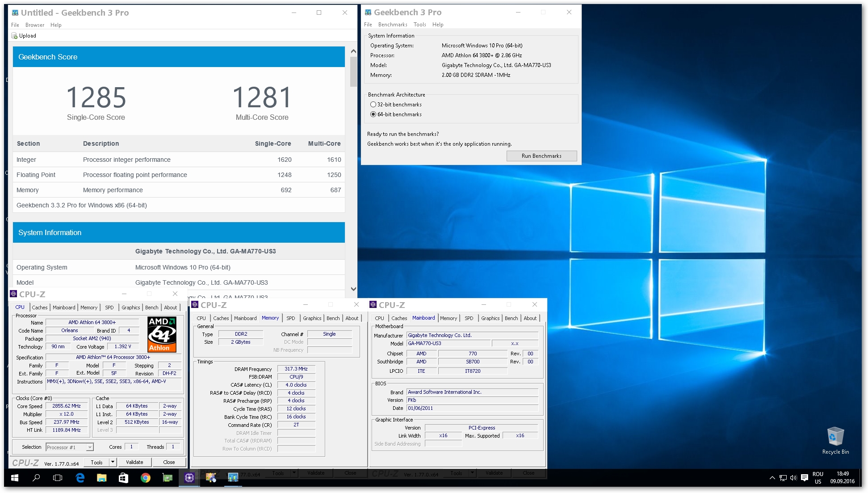Image resolution: width=868 pixels, height=493 pixels.
Task: Launch Microsoft Edge from the taskbar
Action: [x=80, y=478]
